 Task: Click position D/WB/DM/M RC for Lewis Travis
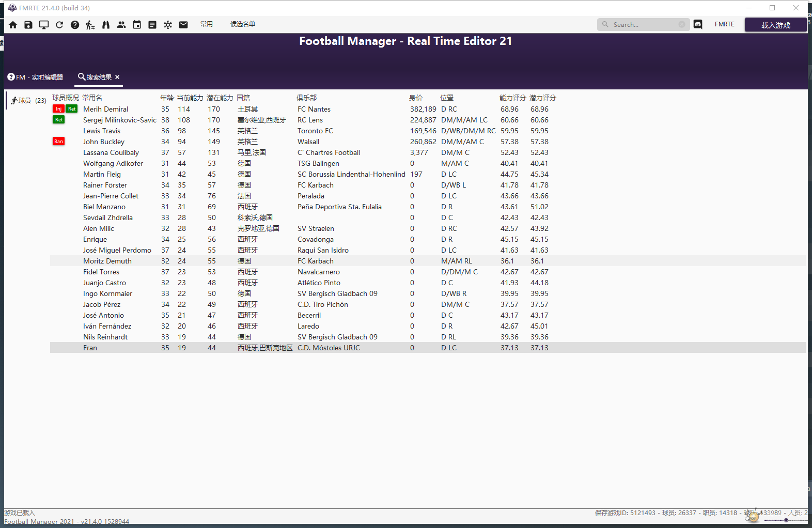[x=468, y=131]
